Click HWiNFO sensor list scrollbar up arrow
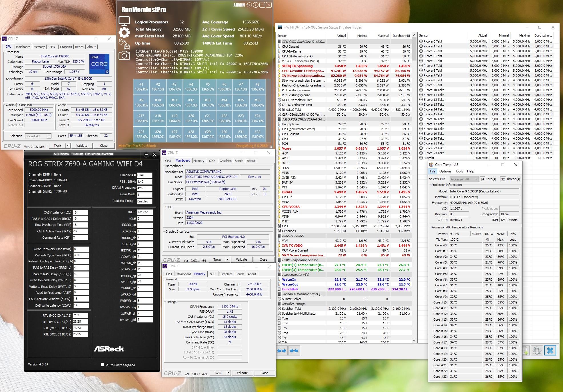The height and width of the screenshot is (392, 563). coord(414,35)
